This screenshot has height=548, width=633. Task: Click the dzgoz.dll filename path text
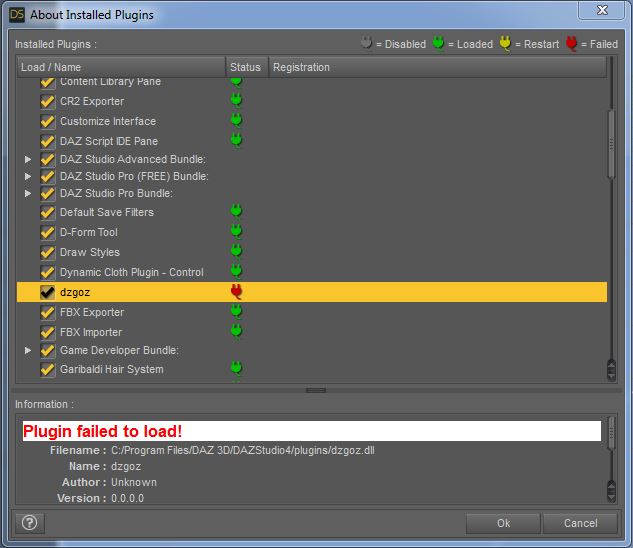coord(243,451)
